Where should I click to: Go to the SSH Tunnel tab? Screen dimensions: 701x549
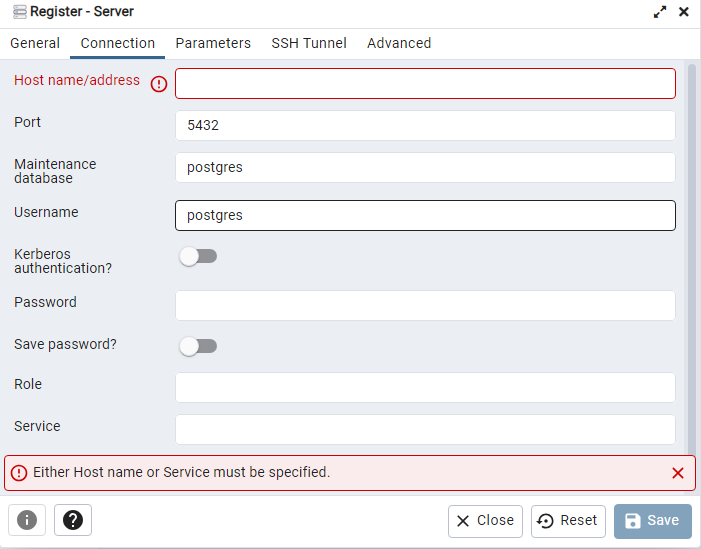(x=309, y=43)
